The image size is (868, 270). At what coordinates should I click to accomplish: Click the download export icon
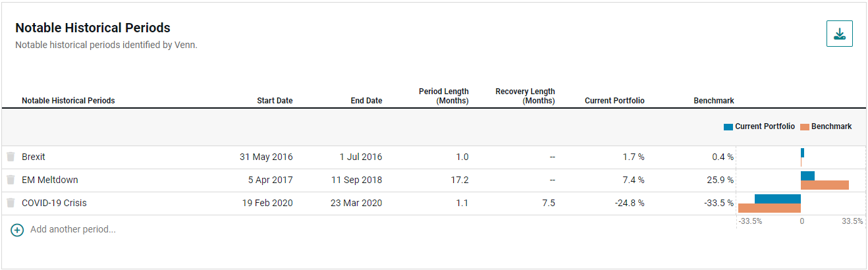click(x=839, y=34)
